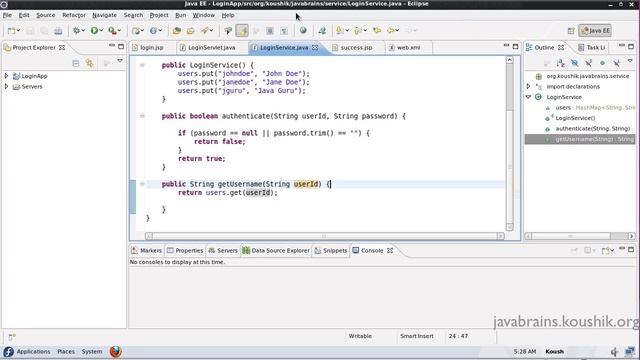640x360 pixels.
Task: Click the Print toolbar icon
Action: click(58, 31)
